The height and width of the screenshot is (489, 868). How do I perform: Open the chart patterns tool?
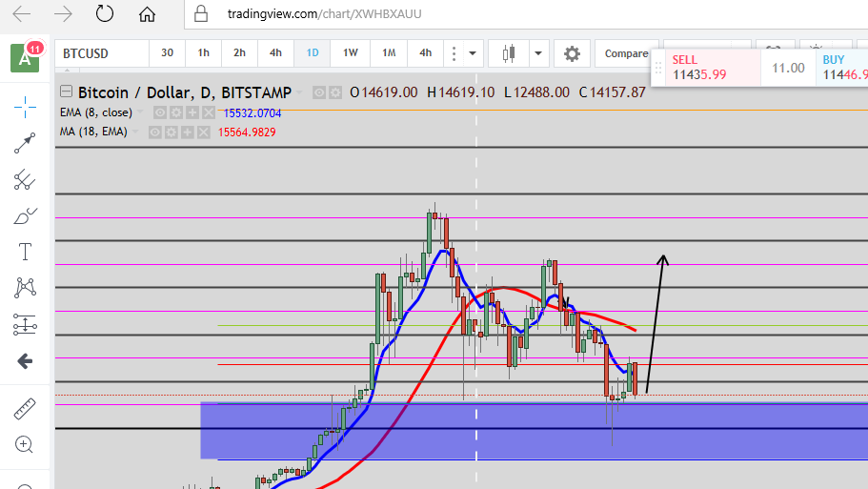[x=25, y=288]
